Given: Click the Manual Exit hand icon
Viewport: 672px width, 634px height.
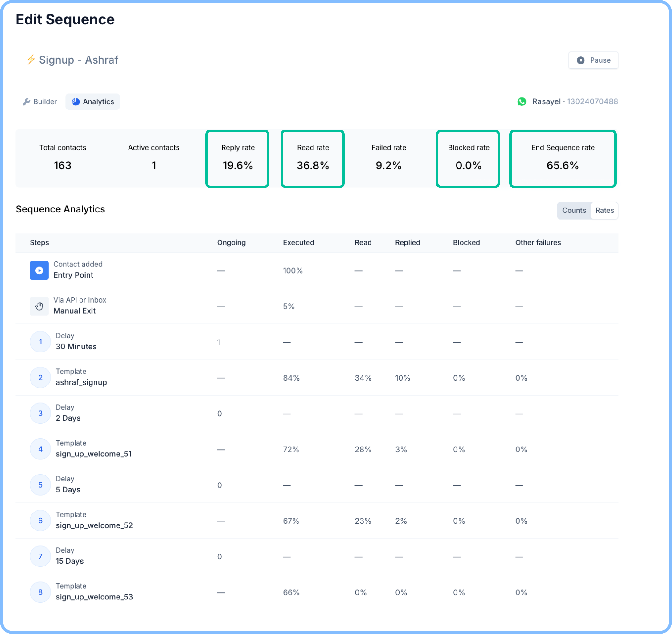Looking at the screenshot, I should [x=39, y=306].
